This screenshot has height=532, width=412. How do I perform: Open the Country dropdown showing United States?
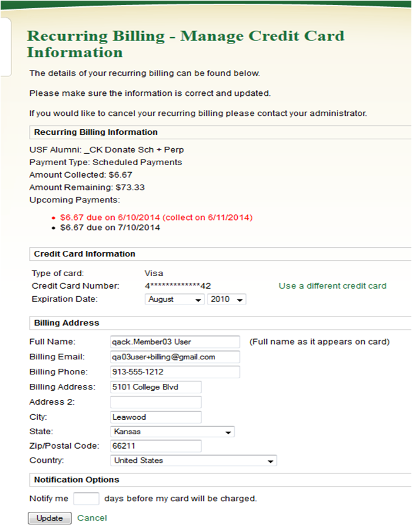coord(194,461)
